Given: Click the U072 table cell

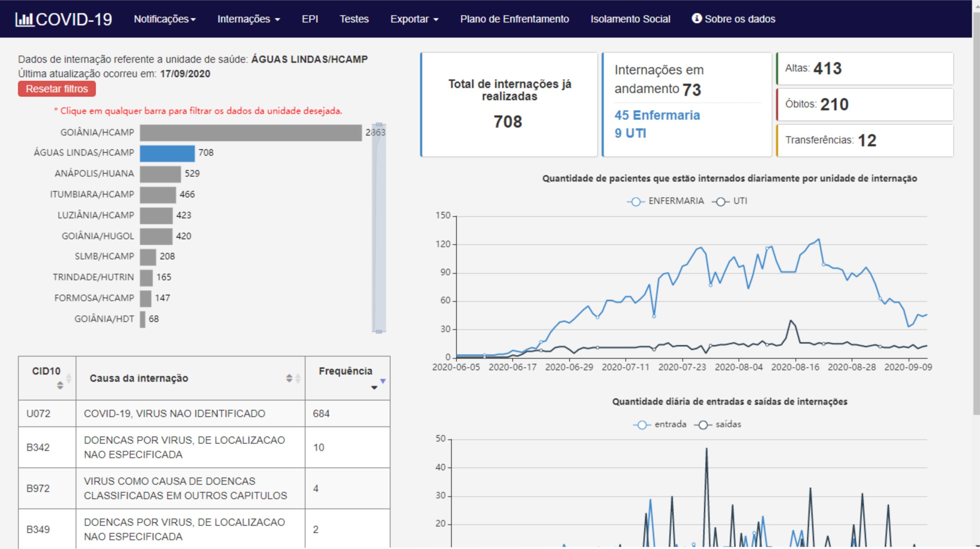Looking at the screenshot, I should click(x=47, y=414).
